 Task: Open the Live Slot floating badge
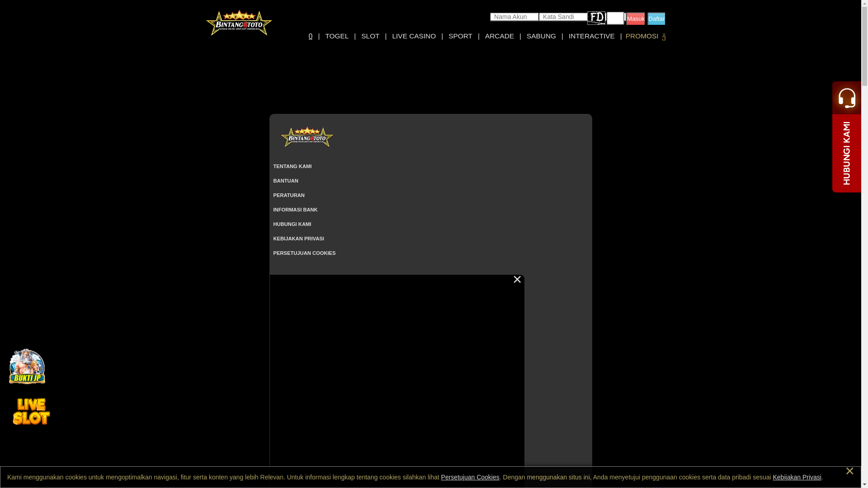(31, 411)
